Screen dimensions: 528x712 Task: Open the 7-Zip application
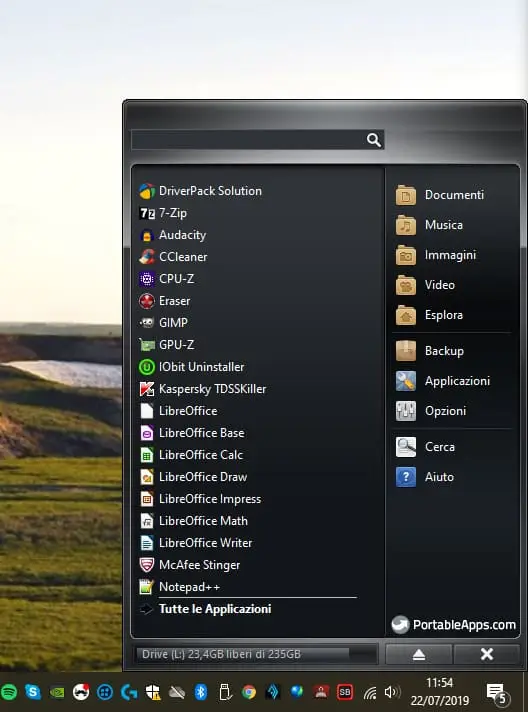tap(163, 213)
